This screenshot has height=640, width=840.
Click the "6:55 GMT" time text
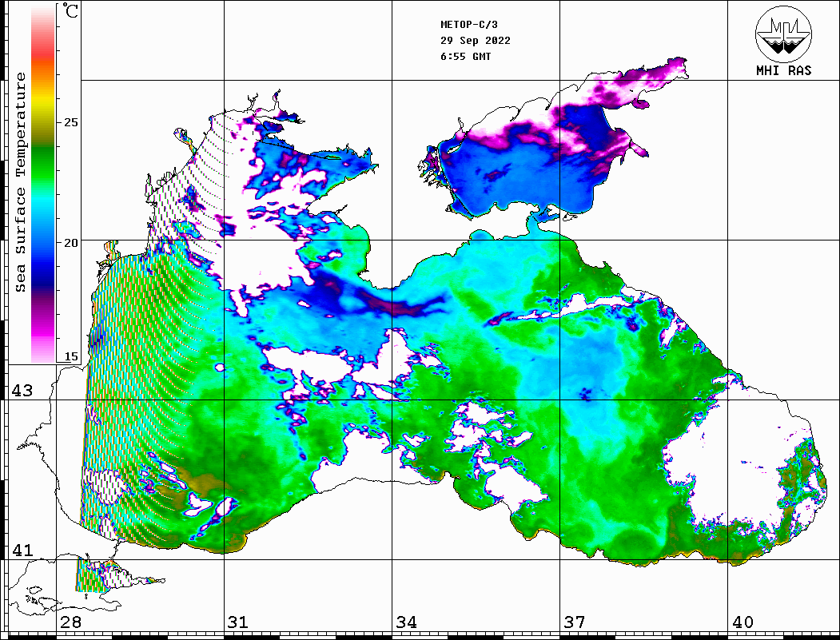coord(466,57)
